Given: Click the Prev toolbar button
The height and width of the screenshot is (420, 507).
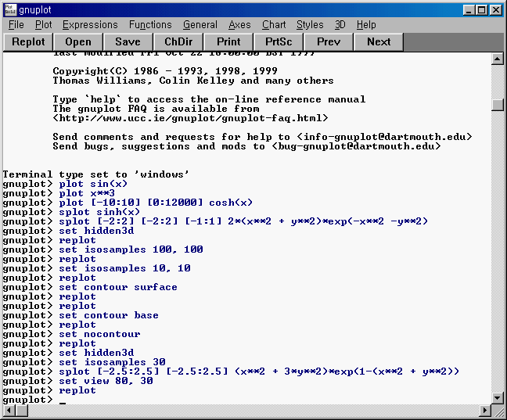Looking at the screenshot, I should pyautogui.click(x=329, y=42).
